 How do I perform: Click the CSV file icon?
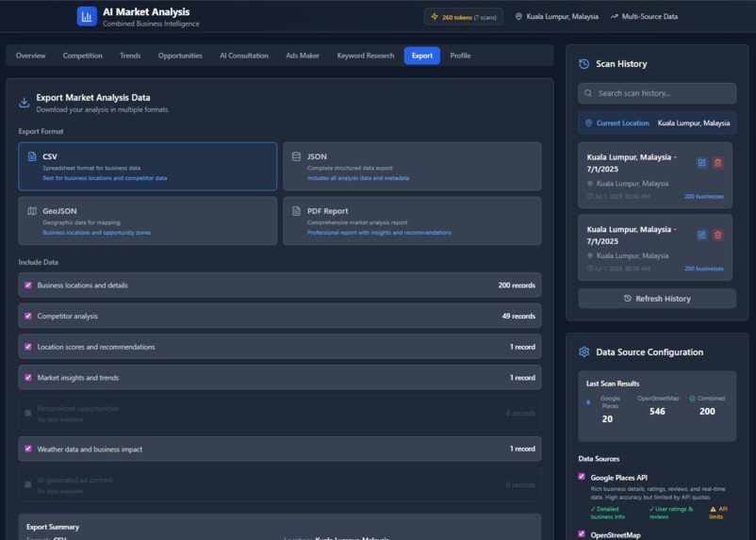click(x=32, y=156)
